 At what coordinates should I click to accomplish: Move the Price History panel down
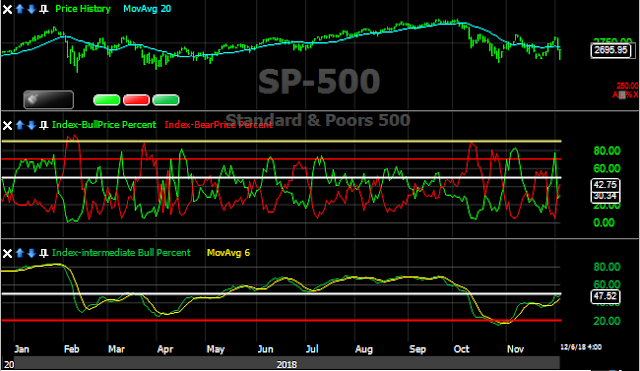31,9
